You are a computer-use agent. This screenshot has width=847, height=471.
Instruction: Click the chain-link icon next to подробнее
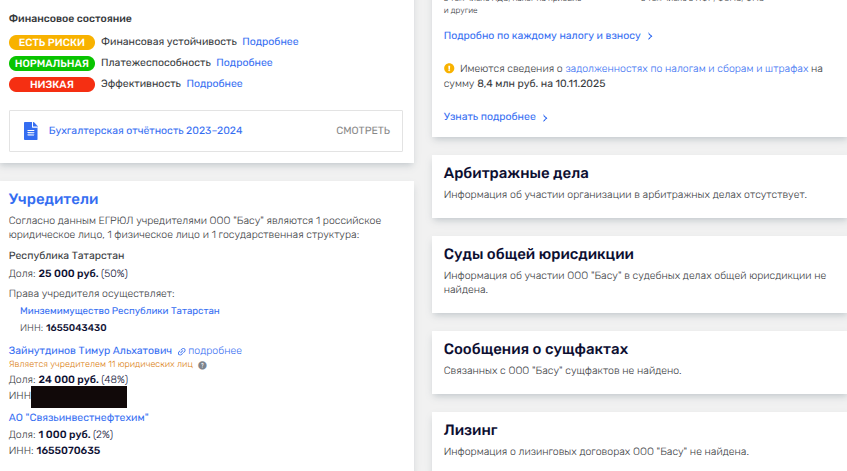[x=182, y=351]
